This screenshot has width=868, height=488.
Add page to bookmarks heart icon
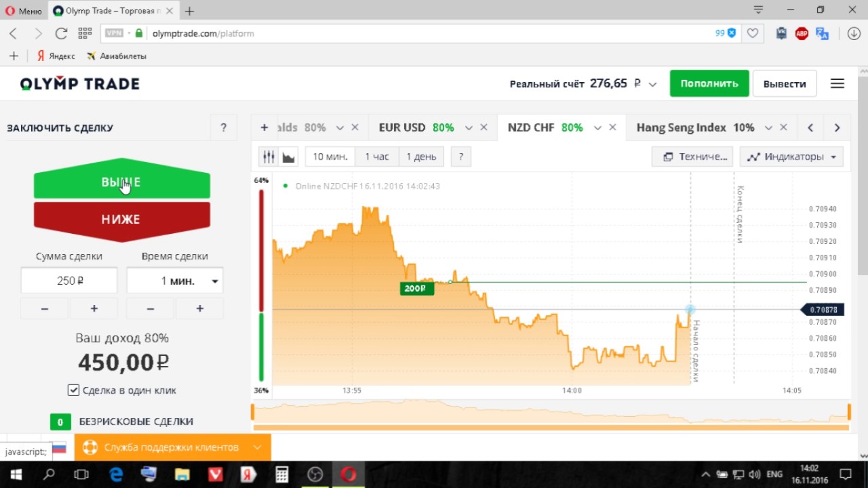752,33
